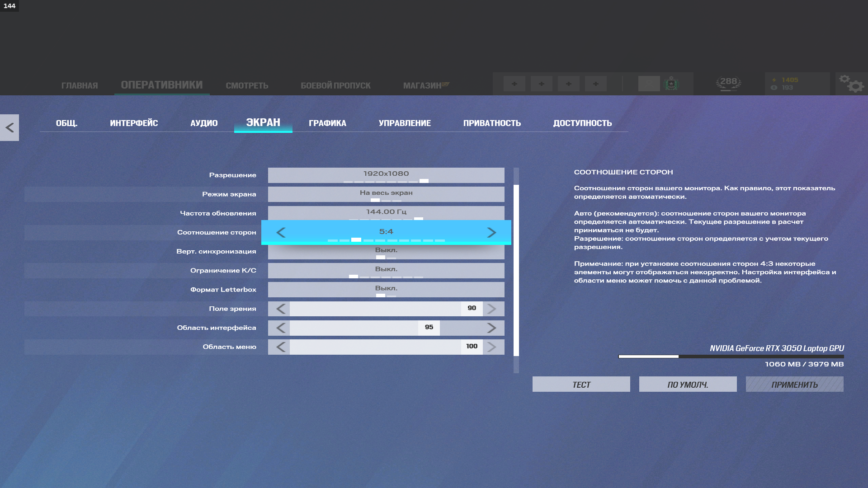
Task: Open the ИНТЕРФЕЙС settings tab
Action: click(134, 123)
